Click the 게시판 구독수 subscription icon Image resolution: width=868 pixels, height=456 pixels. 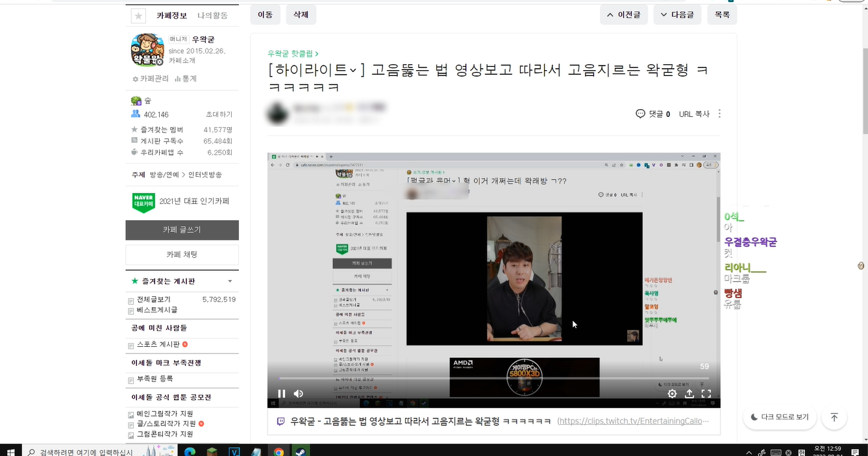(135, 140)
